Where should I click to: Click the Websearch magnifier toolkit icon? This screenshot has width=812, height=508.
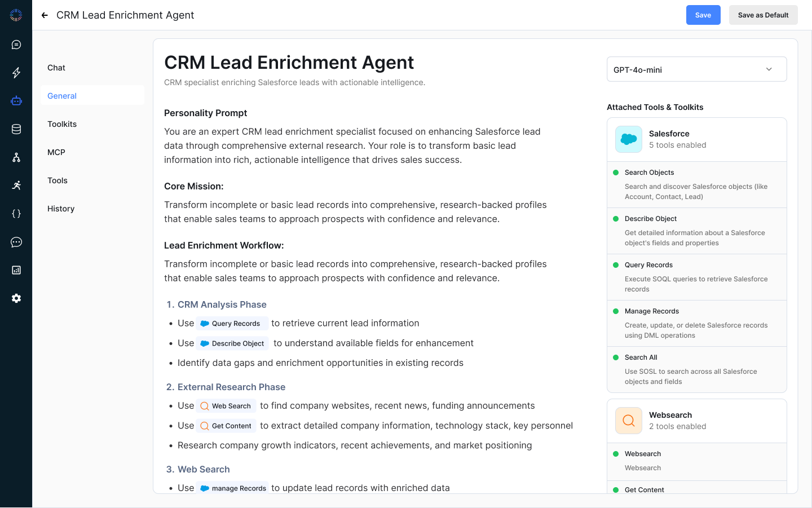click(629, 421)
